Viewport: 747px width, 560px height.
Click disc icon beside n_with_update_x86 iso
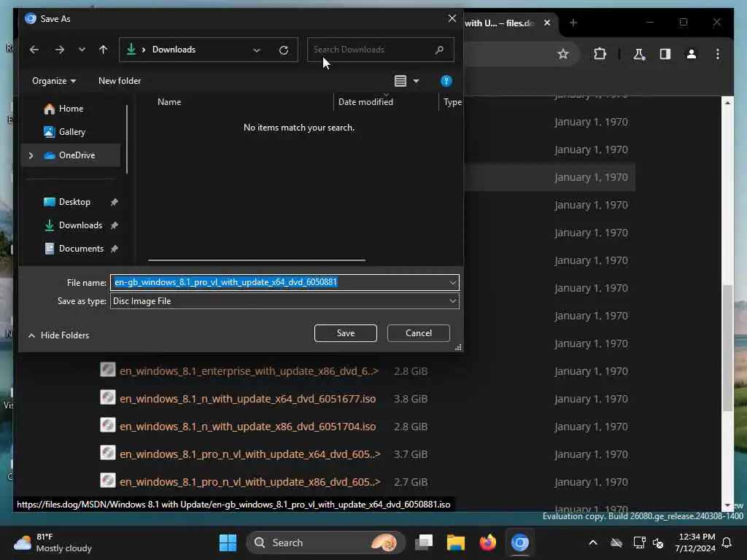point(108,425)
